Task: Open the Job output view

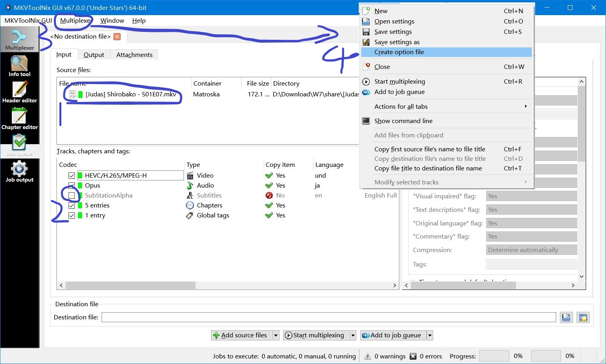Action: tap(19, 172)
